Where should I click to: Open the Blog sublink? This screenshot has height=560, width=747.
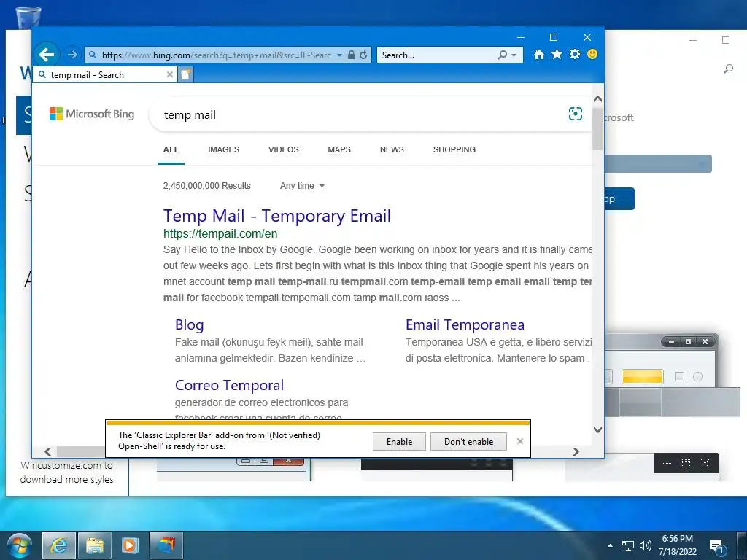(189, 324)
